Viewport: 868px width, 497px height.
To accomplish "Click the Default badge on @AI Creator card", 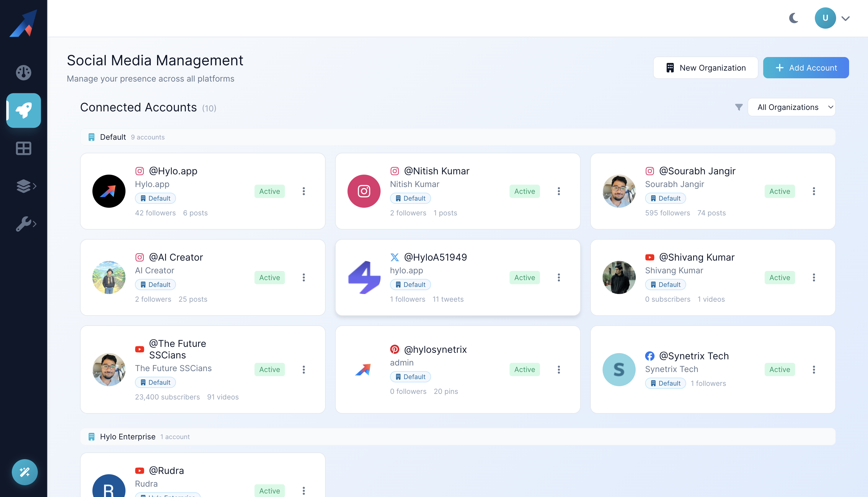I will point(155,284).
